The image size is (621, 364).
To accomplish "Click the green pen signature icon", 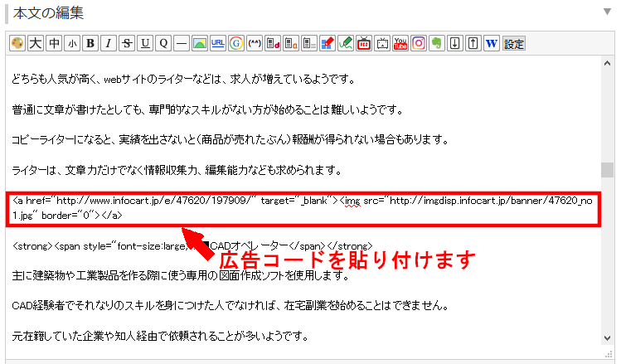I will (346, 43).
